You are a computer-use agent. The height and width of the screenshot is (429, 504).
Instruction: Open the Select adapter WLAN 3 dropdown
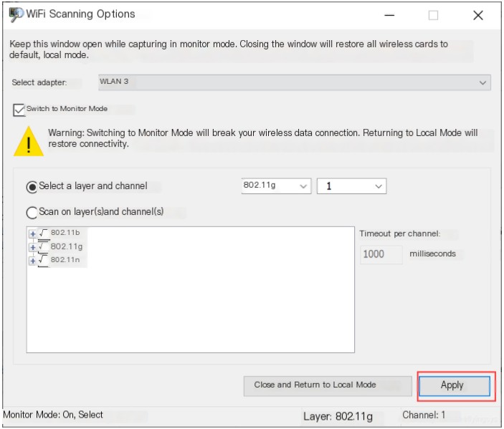pyautogui.click(x=295, y=82)
